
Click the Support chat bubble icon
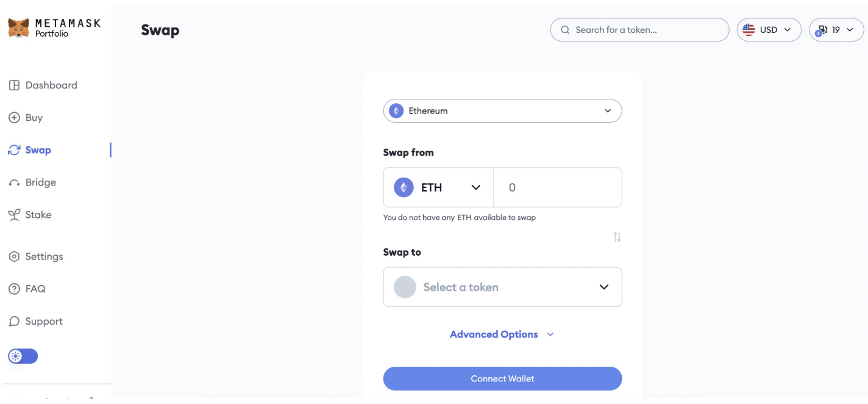click(x=14, y=322)
